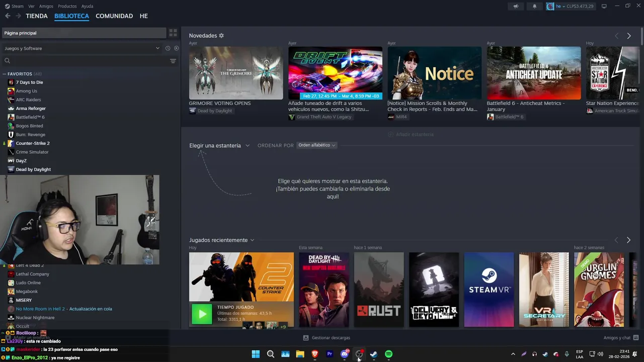Go forward with the right arrow icon
The image size is (644, 362).
(18, 16)
